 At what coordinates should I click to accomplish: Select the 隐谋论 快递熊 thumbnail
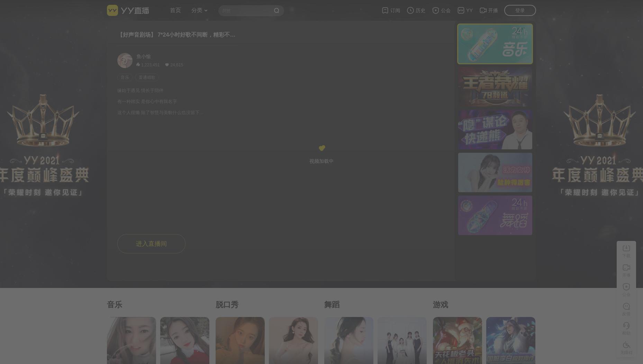coord(495,130)
